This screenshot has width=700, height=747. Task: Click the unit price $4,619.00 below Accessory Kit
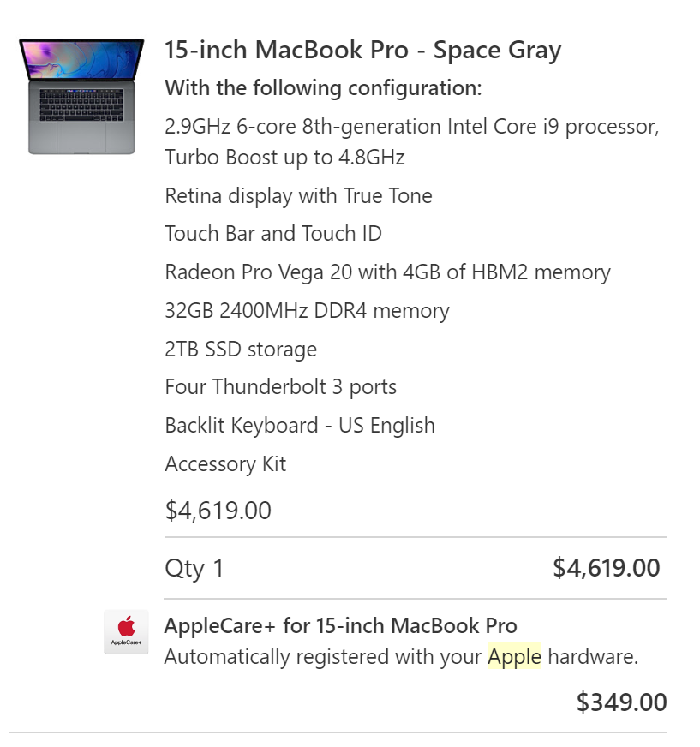pyautogui.click(x=218, y=511)
